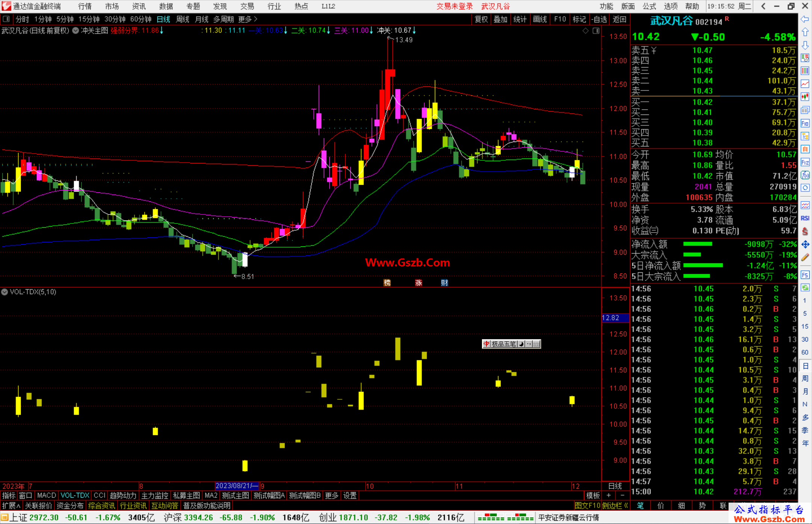The width and height of the screenshot is (812, 524).
Task: Select the MACD indicator tab
Action: [x=47, y=495]
